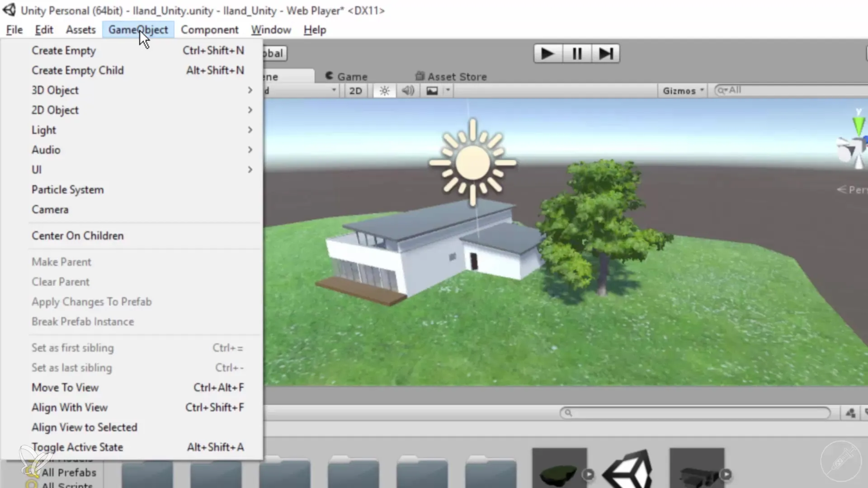Viewport: 868px width, 488px height.
Task: Click the scene search field
Action: pos(791,90)
